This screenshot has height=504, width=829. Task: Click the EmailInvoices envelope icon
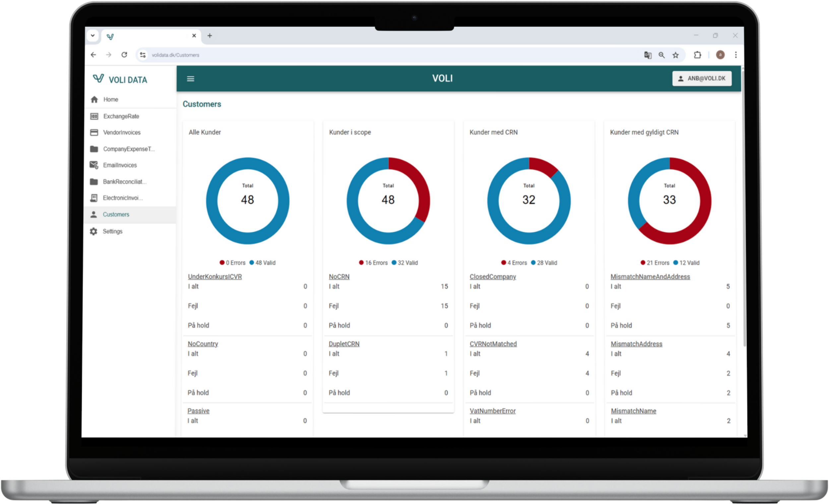[x=94, y=165]
